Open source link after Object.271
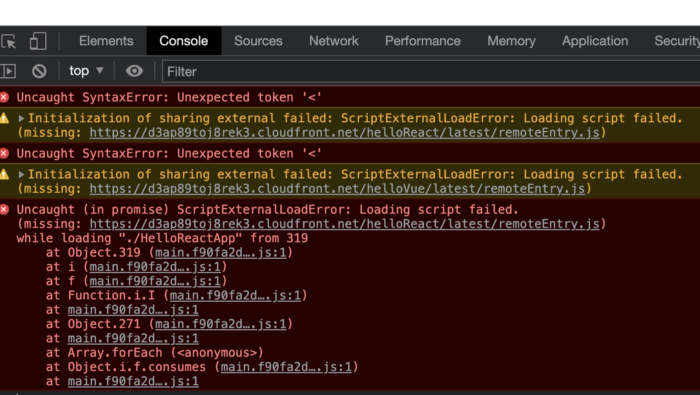The width and height of the screenshot is (700, 395). click(221, 324)
